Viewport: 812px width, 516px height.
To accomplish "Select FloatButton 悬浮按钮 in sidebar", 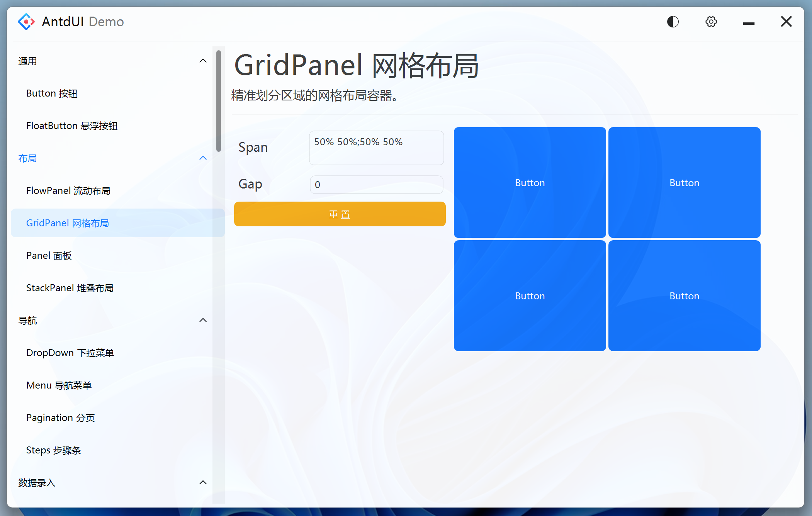I will tap(72, 126).
